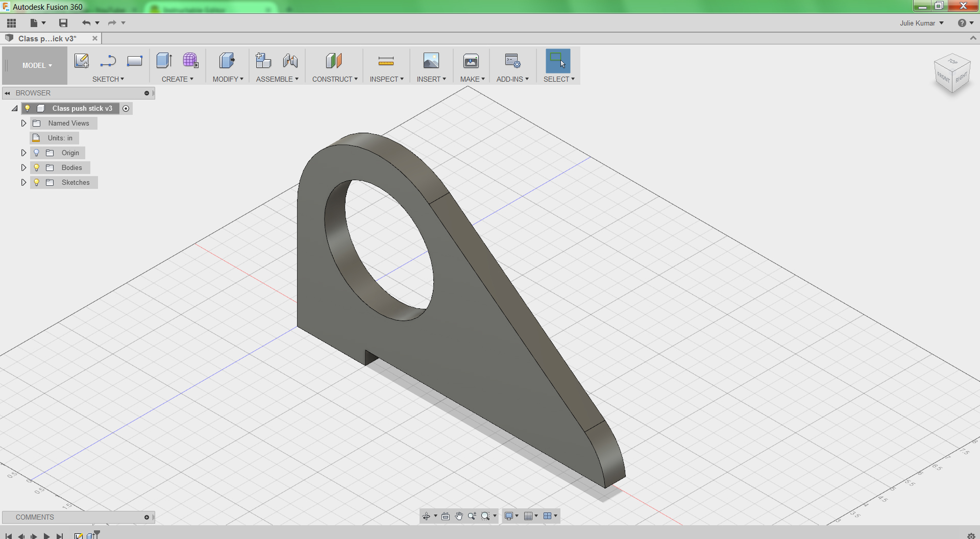Open the MODIFY menu
980x539 pixels.
(x=228, y=79)
